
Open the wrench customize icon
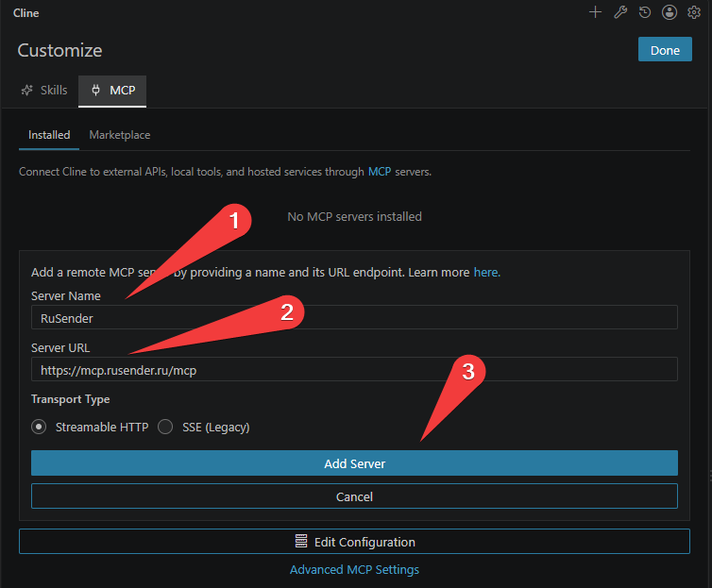pyautogui.click(x=620, y=12)
